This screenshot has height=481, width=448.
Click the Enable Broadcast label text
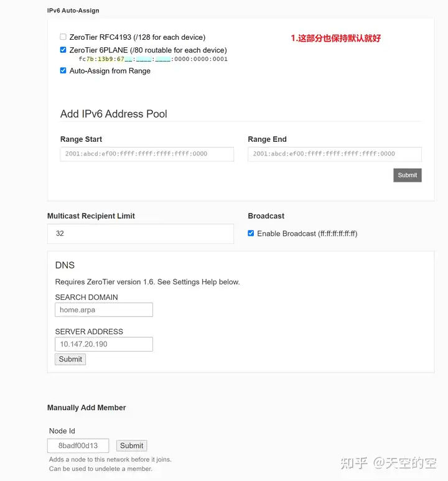pos(307,234)
